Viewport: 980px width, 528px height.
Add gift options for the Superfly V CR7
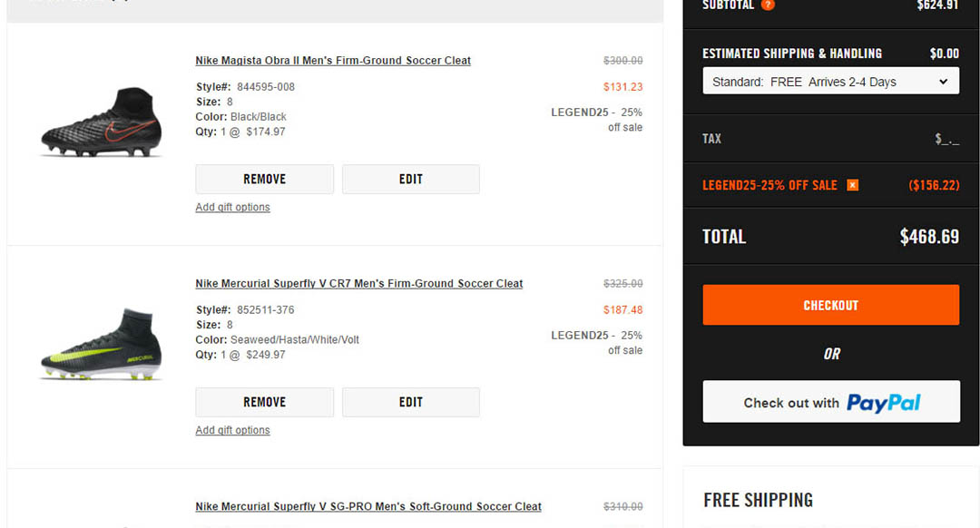coord(232,430)
